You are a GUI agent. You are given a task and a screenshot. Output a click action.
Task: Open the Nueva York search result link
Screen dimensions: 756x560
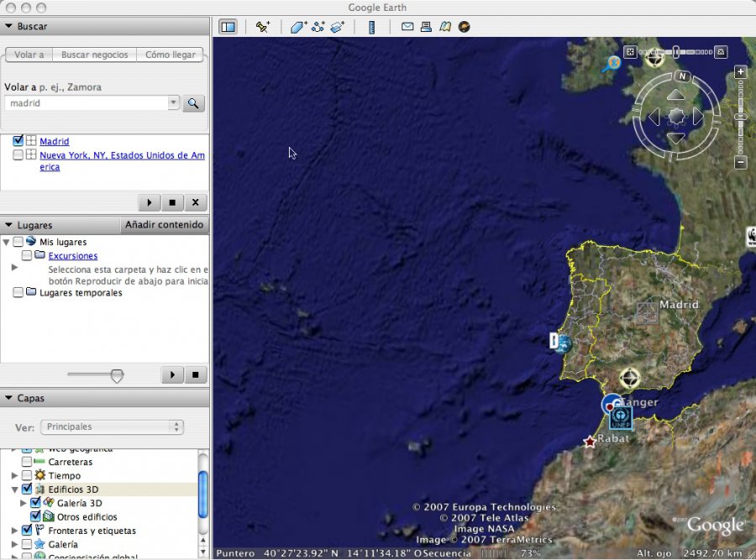[122, 161]
